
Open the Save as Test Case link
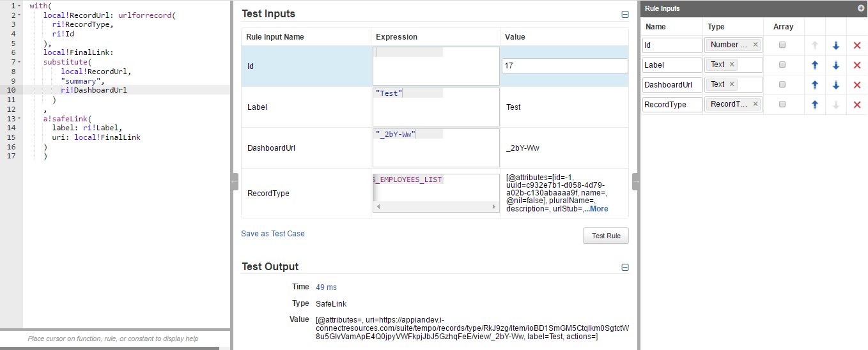pos(273,234)
